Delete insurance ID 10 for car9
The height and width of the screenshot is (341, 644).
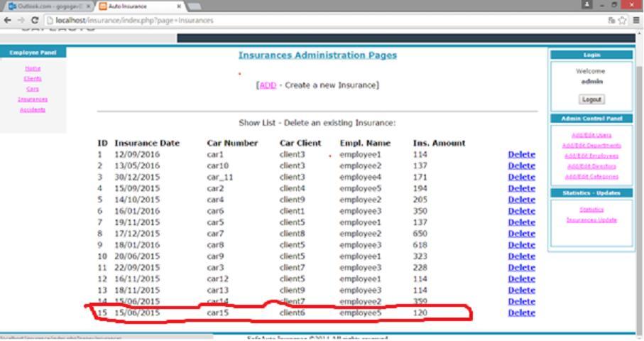[x=522, y=256]
